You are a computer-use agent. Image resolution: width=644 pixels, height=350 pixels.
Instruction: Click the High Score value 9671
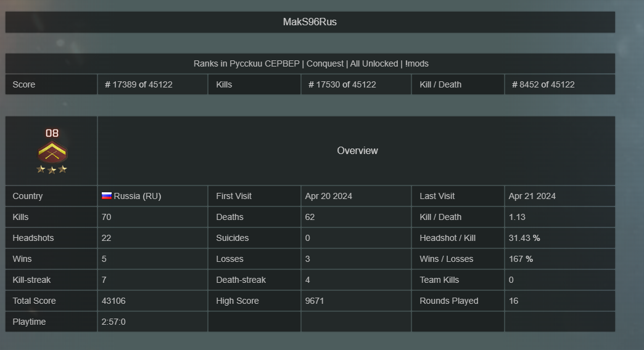click(x=315, y=301)
